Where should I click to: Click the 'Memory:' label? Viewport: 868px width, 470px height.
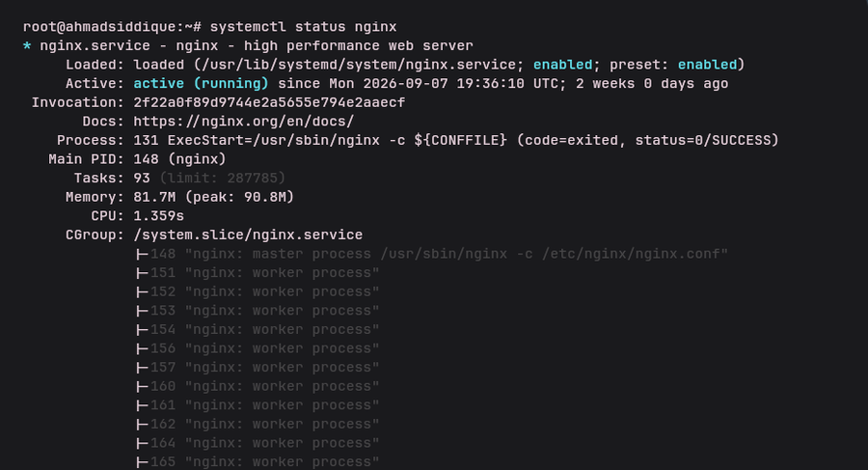95,197
